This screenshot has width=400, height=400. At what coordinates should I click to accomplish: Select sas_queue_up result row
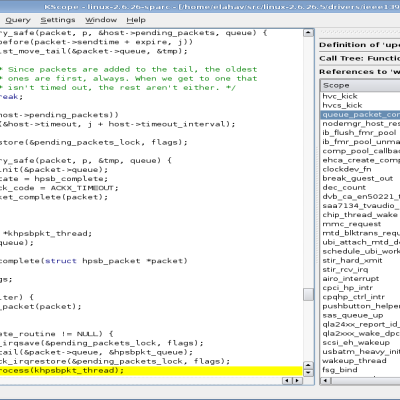pos(360,315)
